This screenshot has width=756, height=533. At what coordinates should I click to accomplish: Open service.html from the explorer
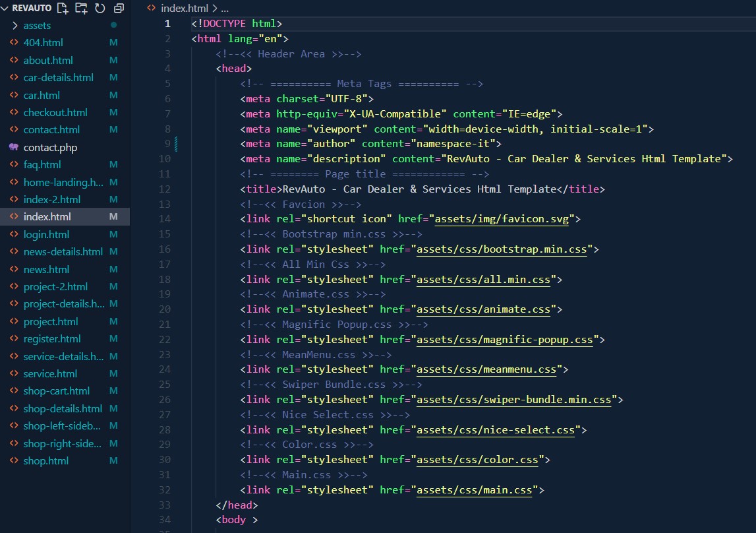point(50,373)
